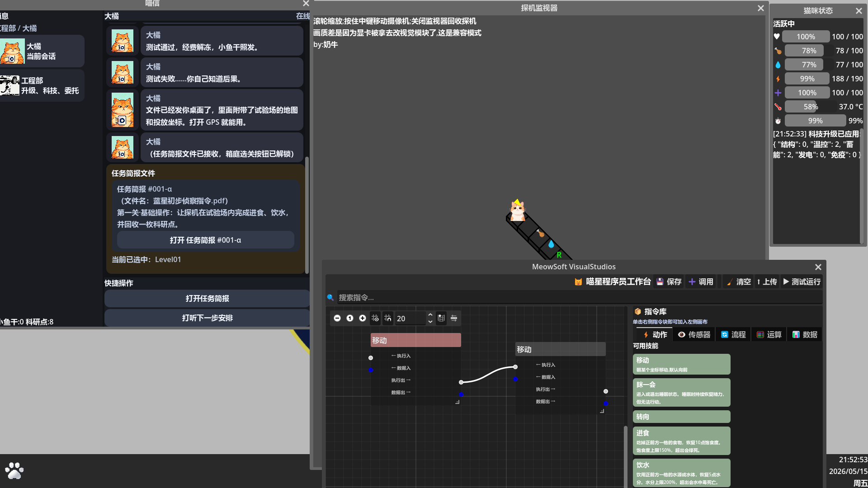Click the 调用 button
The width and height of the screenshot is (868, 488).
[x=701, y=282]
